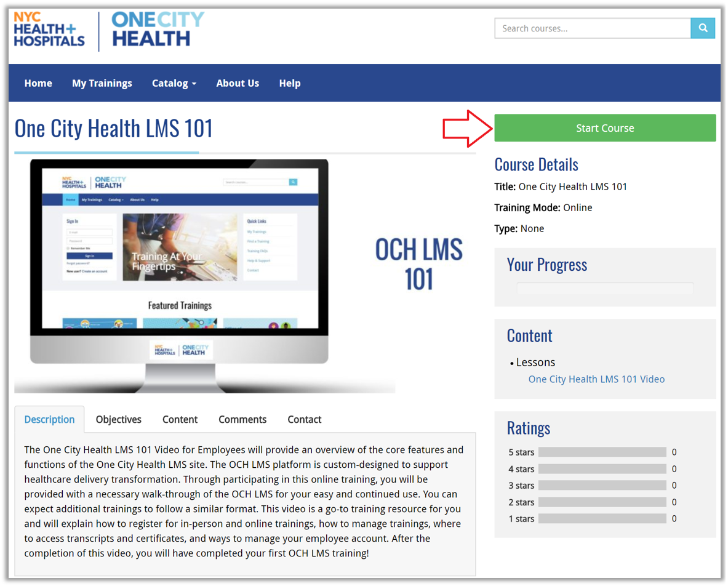Screen dimensions: 728x586
Task: Click the Your Progress bar
Action: coord(605,288)
